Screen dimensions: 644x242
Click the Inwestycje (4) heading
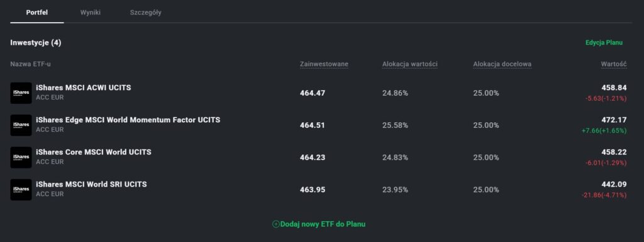(x=36, y=43)
